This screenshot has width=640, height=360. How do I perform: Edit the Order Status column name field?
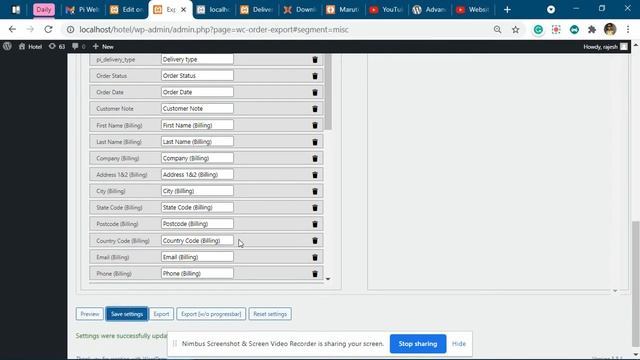(x=197, y=76)
